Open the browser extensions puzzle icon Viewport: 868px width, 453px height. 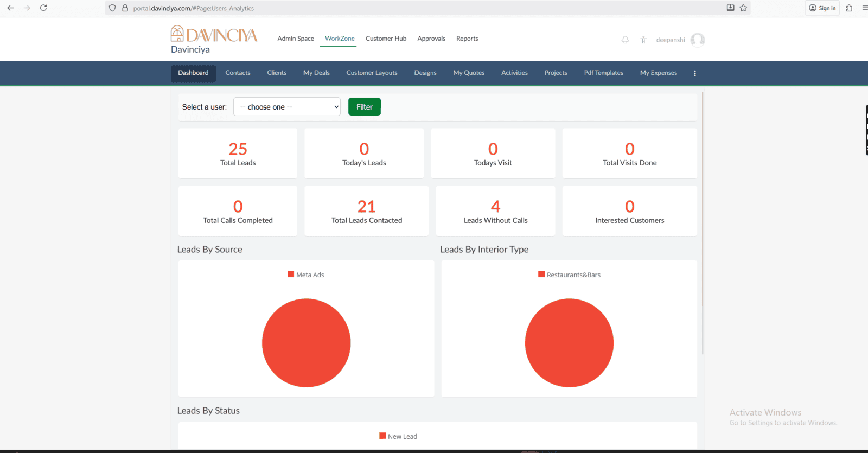(x=849, y=8)
